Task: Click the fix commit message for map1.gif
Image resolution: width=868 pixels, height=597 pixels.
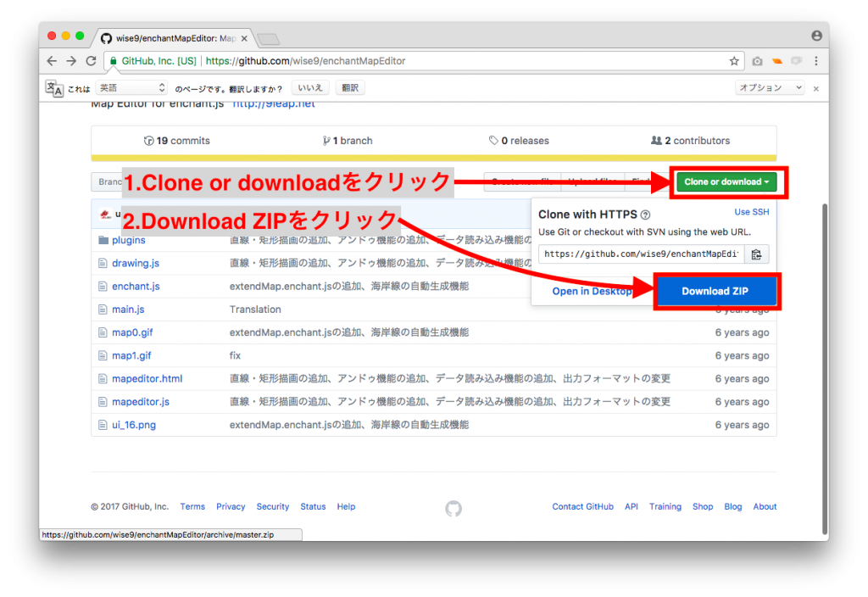Action: [x=236, y=355]
